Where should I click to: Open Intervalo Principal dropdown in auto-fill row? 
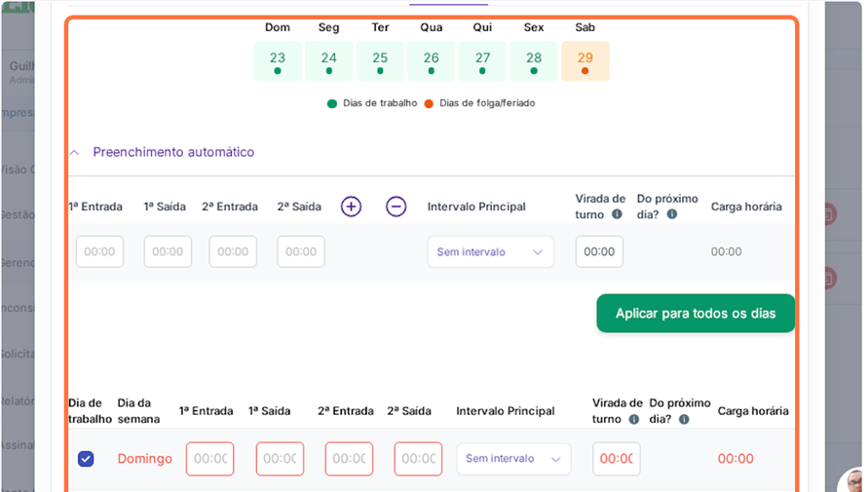point(490,252)
